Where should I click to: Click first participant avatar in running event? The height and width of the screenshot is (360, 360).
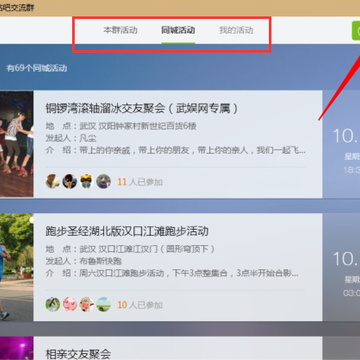pyautogui.click(x=53, y=304)
